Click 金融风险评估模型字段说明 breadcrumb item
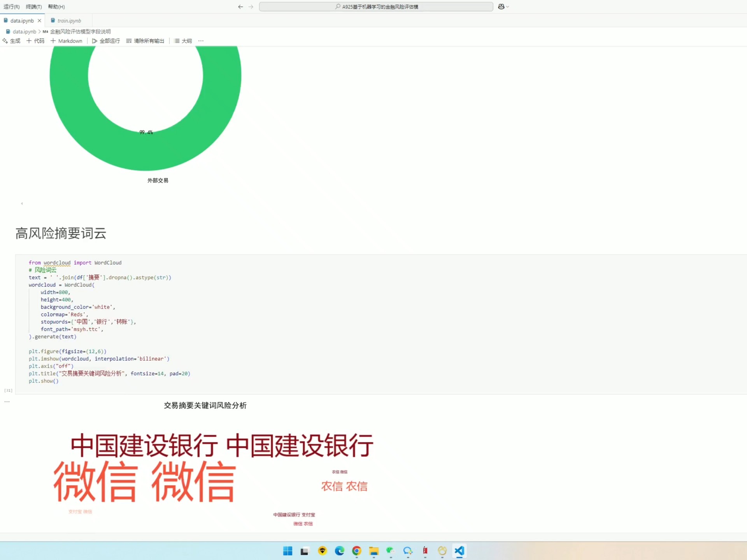Viewport: 747px width, 560px height. (80, 31)
